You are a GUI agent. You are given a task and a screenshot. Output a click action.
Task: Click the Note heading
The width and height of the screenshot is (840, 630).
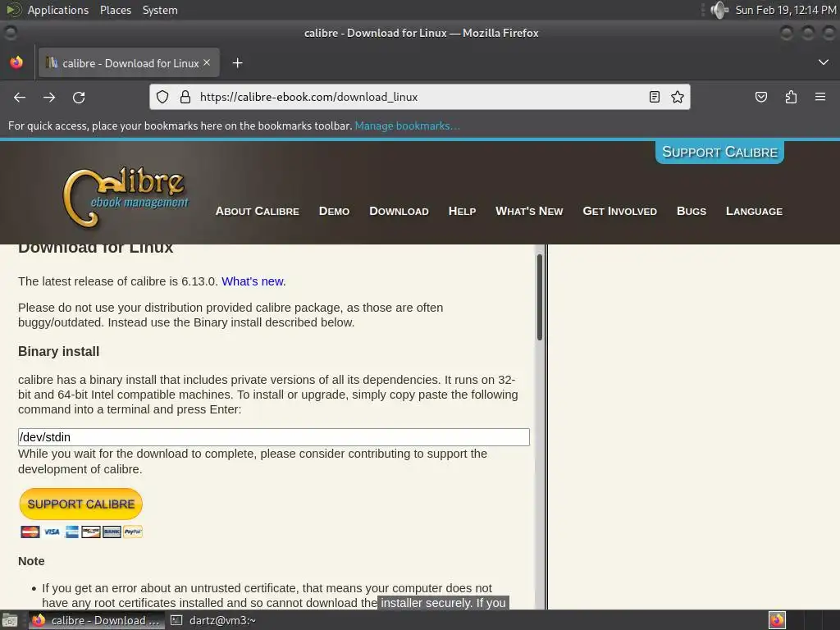click(x=31, y=561)
